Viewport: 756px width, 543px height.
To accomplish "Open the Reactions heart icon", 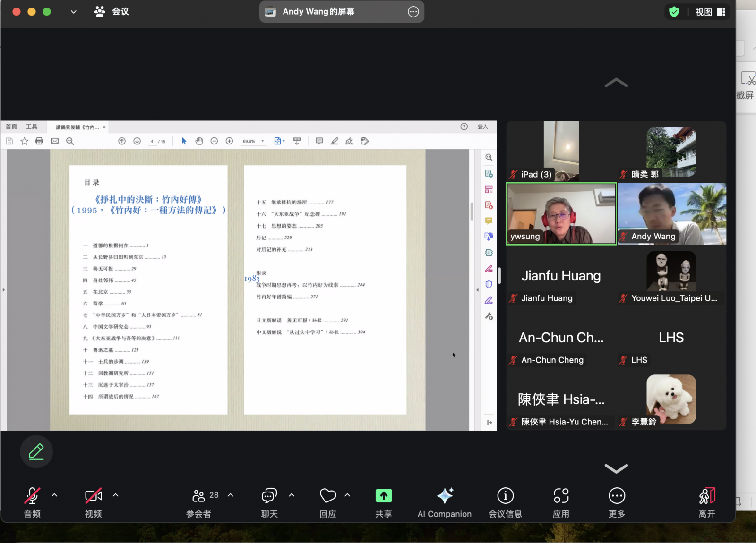I will (327, 496).
